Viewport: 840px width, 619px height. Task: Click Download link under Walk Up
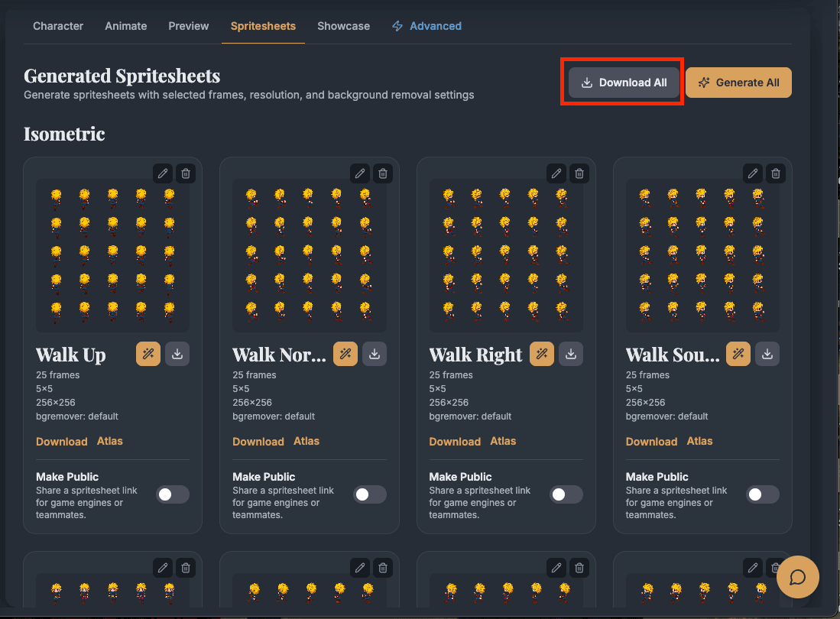click(62, 442)
